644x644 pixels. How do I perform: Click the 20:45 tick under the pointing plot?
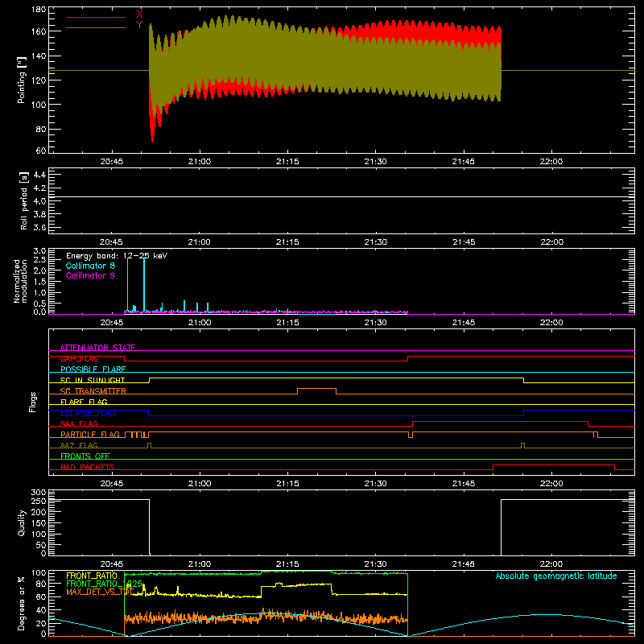point(112,162)
